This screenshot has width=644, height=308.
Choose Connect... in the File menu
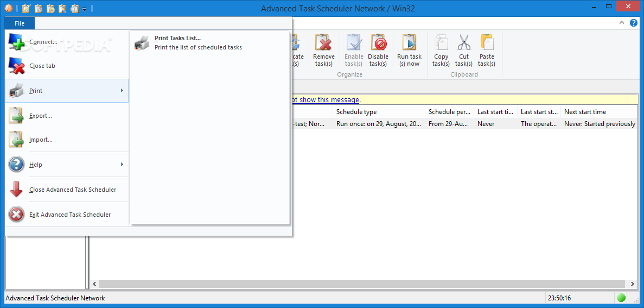(67, 42)
